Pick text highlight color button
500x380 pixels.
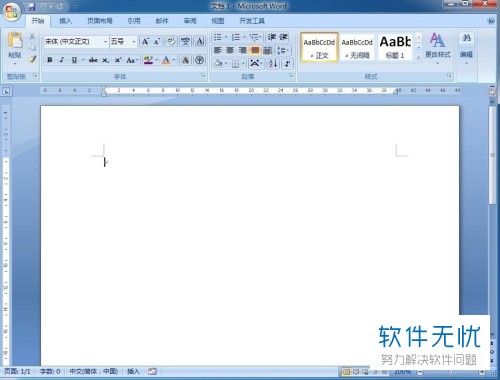(148, 60)
